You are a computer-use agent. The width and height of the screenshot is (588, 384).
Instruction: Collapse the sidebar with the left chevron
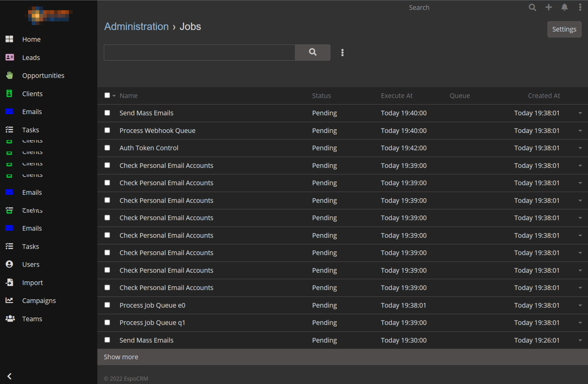tap(9, 376)
